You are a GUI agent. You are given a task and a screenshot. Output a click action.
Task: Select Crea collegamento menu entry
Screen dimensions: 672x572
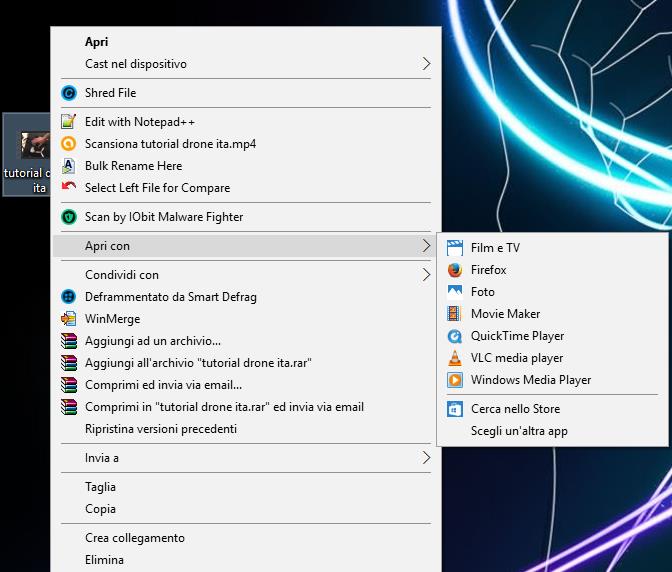(135, 538)
